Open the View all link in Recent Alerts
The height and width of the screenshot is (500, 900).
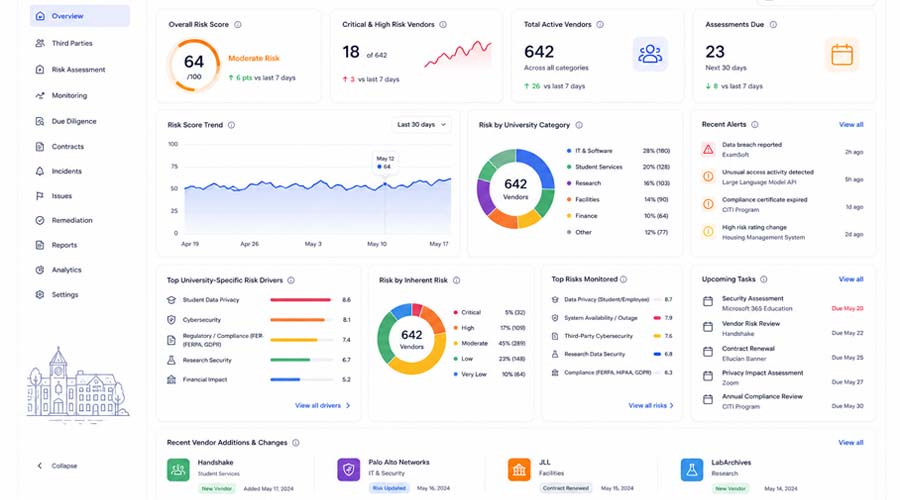[851, 125]
